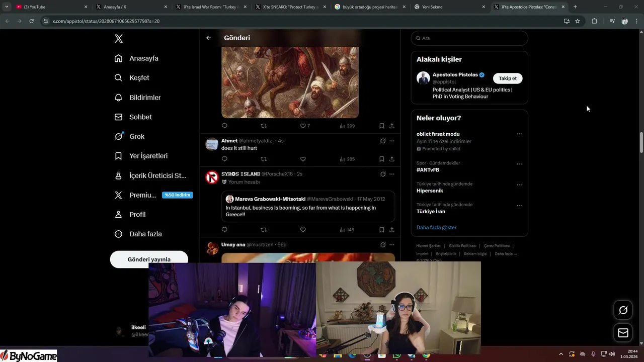The image size is (644, 362).
Task: Open Profil page
Action: [x=130, y=215]
